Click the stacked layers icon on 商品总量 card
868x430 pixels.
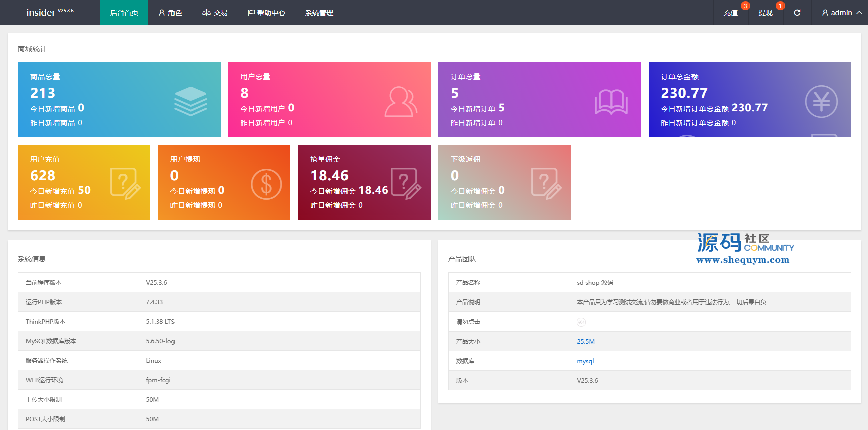(190, 101)
